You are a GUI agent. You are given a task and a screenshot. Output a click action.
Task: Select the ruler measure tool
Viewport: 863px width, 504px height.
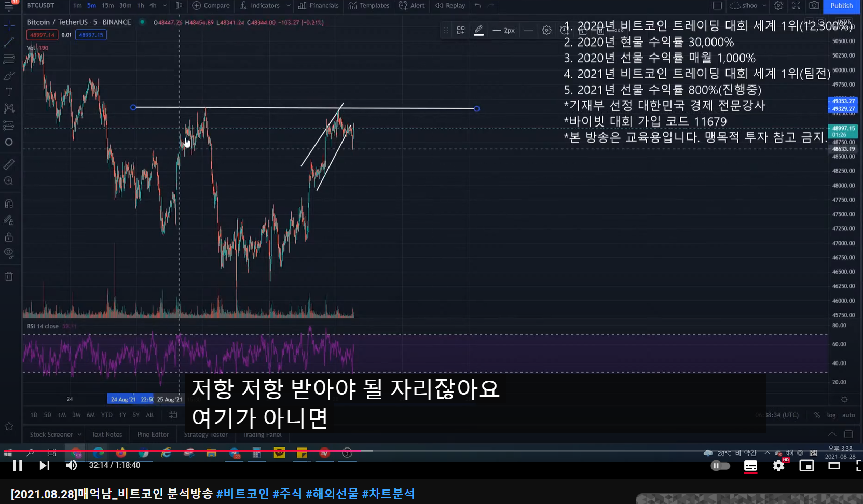click(x=9, y=164)
